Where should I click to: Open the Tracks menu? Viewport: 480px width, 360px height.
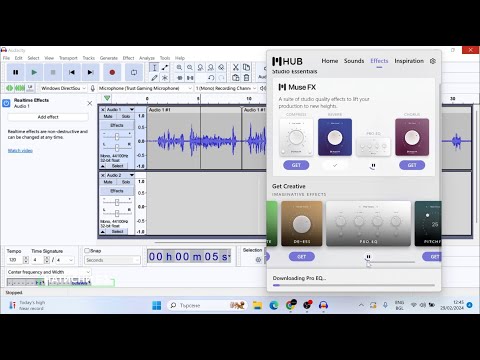[x=89, y=58]
